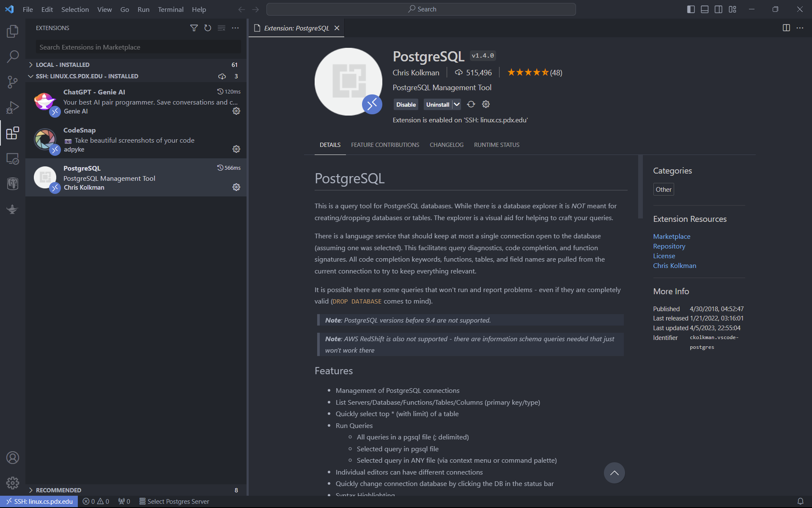This screenshot has width=812, height=508.
Task: Expand the Recommended extensions section
Action: pos(58,490)
